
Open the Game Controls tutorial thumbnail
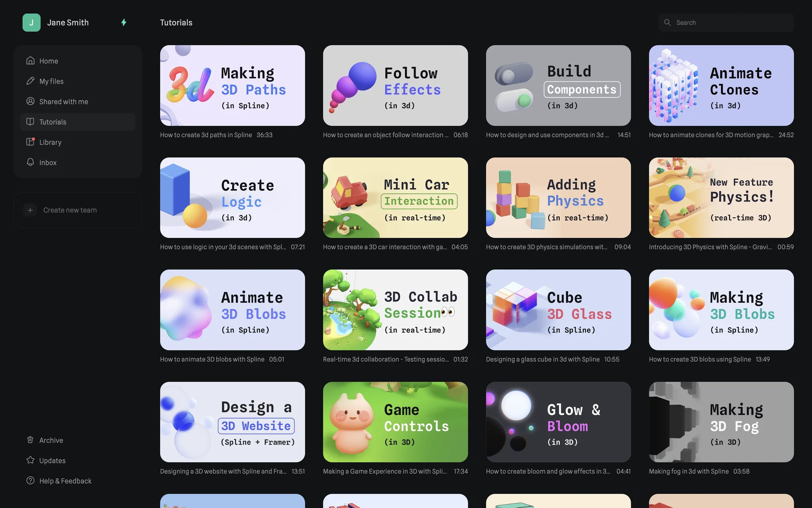click(x=395, y=422)
